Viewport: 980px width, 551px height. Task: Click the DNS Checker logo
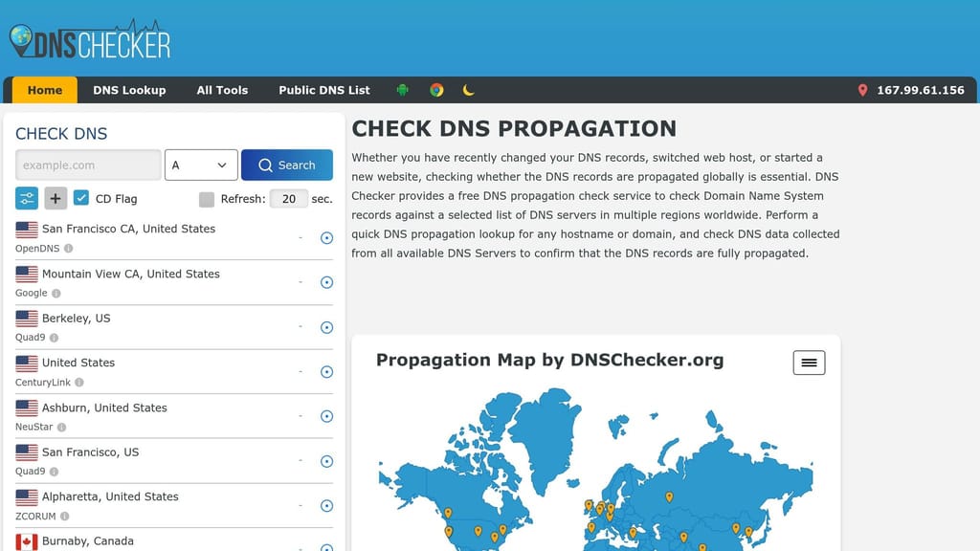point(90,40)
